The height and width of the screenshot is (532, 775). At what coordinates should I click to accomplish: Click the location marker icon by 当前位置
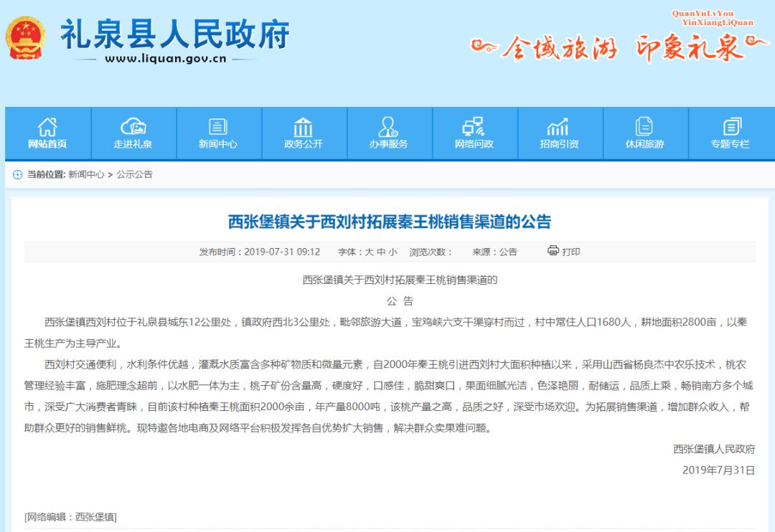(17, 174)
